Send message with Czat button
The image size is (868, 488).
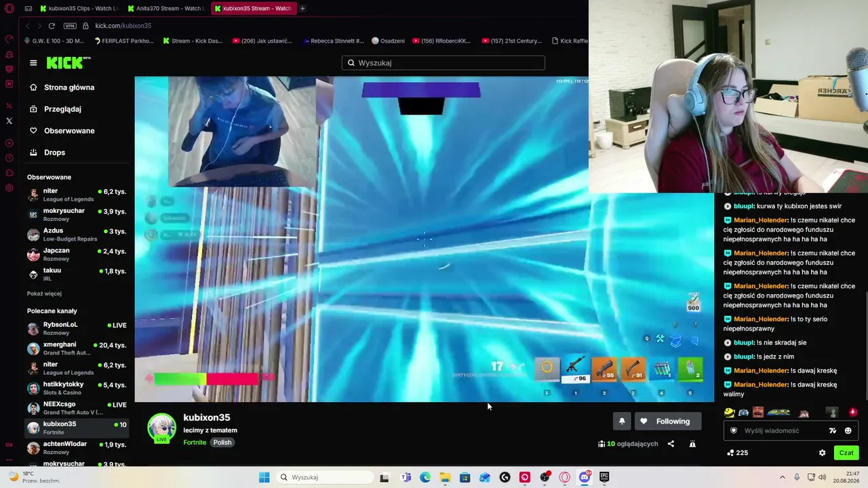click(x=846, y=453)
